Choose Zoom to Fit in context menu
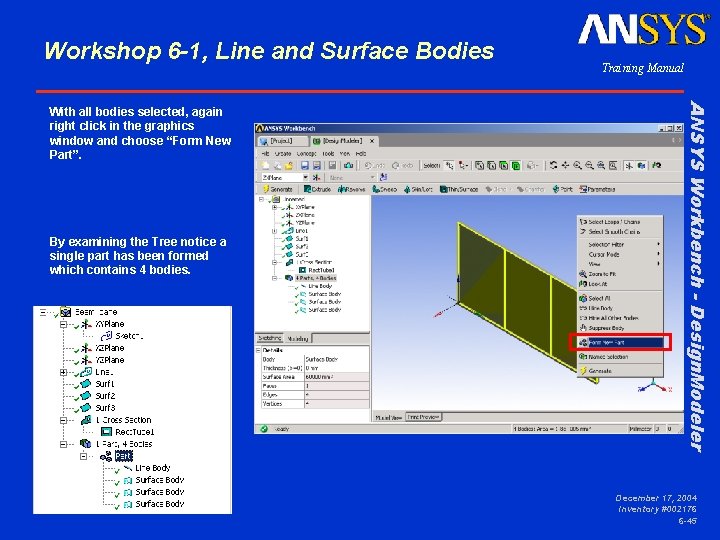720x540 pixels. tap(620, 274)
